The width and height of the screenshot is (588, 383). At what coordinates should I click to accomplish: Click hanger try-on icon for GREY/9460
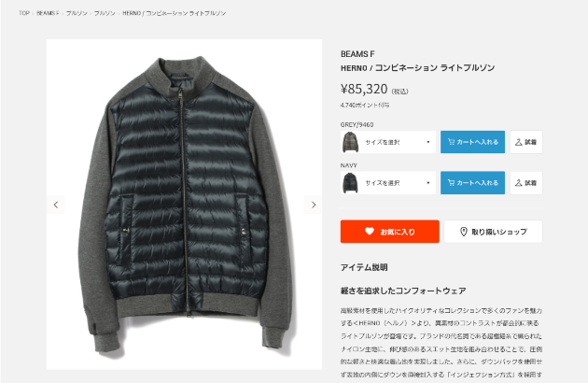tap(519, 142)
